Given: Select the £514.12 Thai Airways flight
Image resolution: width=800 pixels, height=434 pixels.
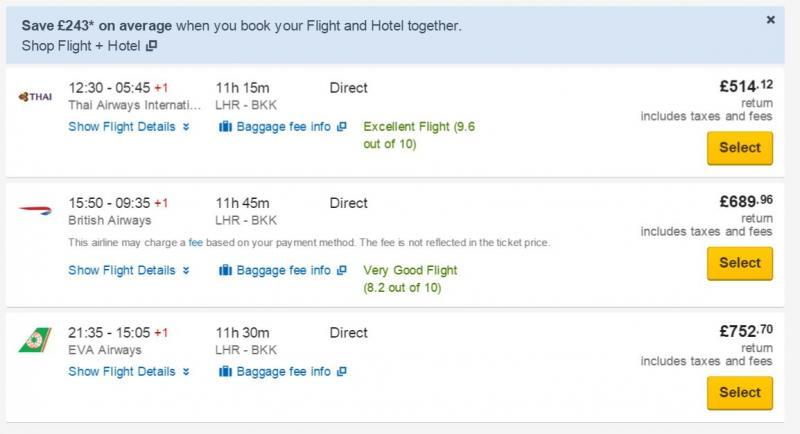Looking at the screenshot, I should pyautogui.click(x=739, y=148).
